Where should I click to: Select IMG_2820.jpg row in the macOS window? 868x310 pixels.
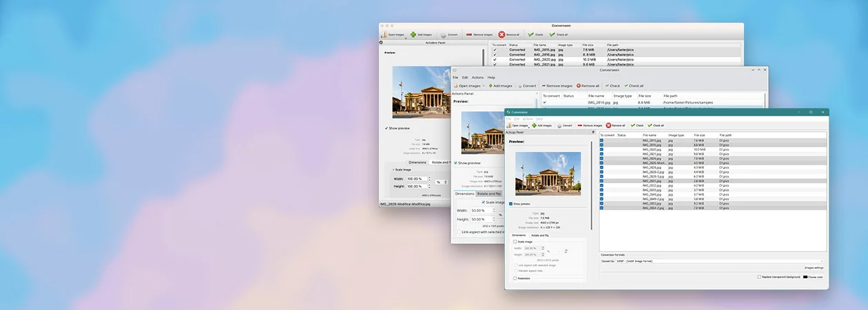pos(616,59)
